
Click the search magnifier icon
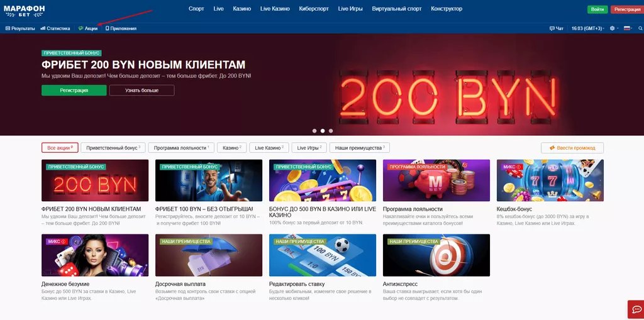pyautogui.click(x=640, y=28)
